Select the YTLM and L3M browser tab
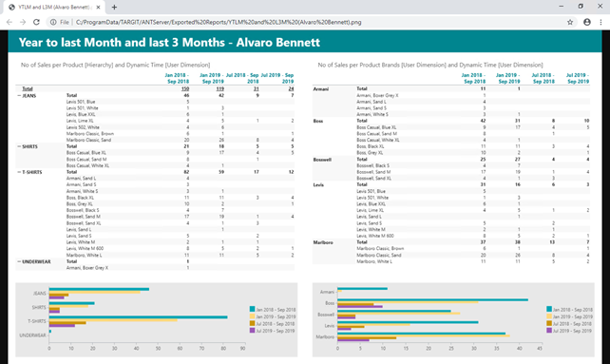Screen dimensions: 610x364 tap(54, 7)
